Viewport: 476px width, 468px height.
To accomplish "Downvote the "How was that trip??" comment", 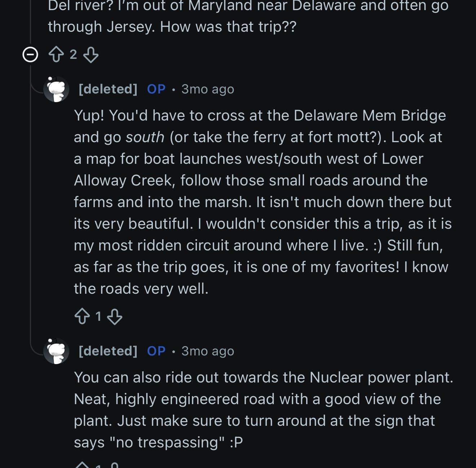I will (91, 55).
